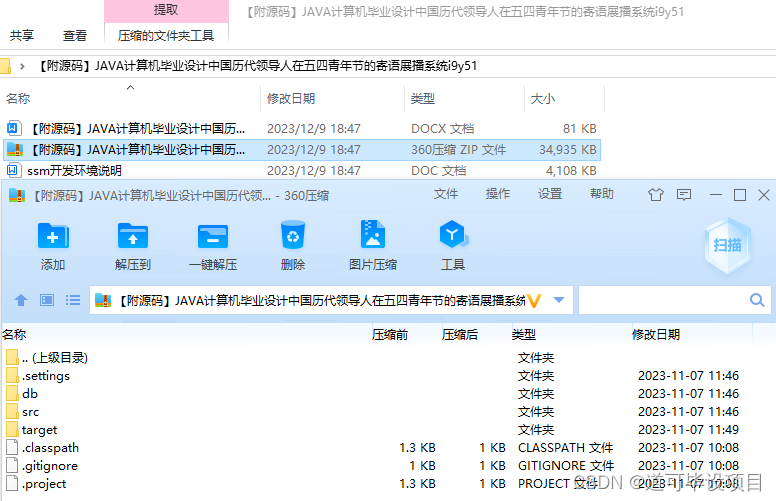Click the ZIP archive file icon in Explorer

[15, 150]
